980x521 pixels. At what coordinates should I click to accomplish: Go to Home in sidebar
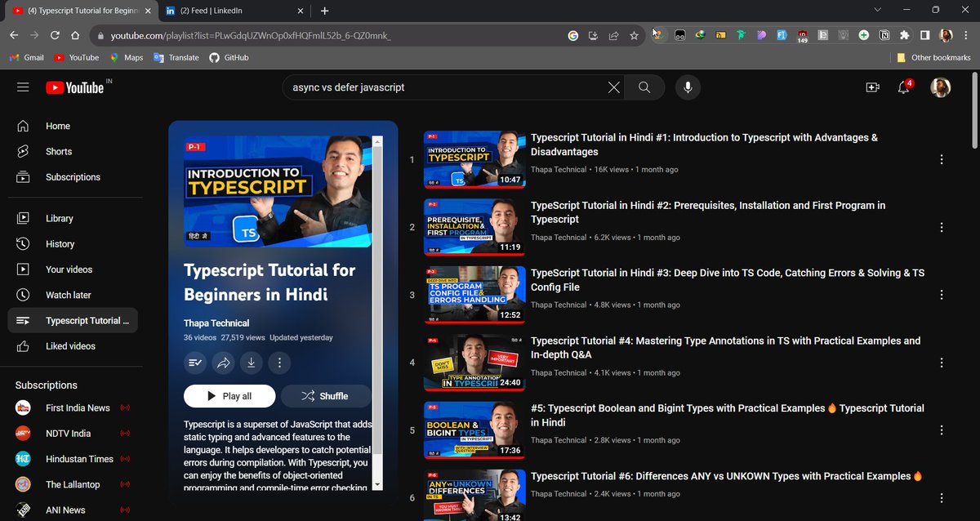[x=73, y=127]
